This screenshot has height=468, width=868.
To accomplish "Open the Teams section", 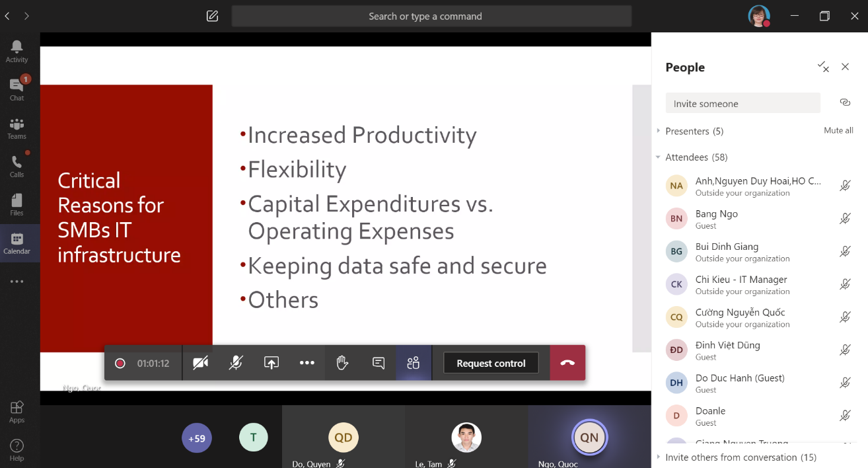I will click(17, 128).
